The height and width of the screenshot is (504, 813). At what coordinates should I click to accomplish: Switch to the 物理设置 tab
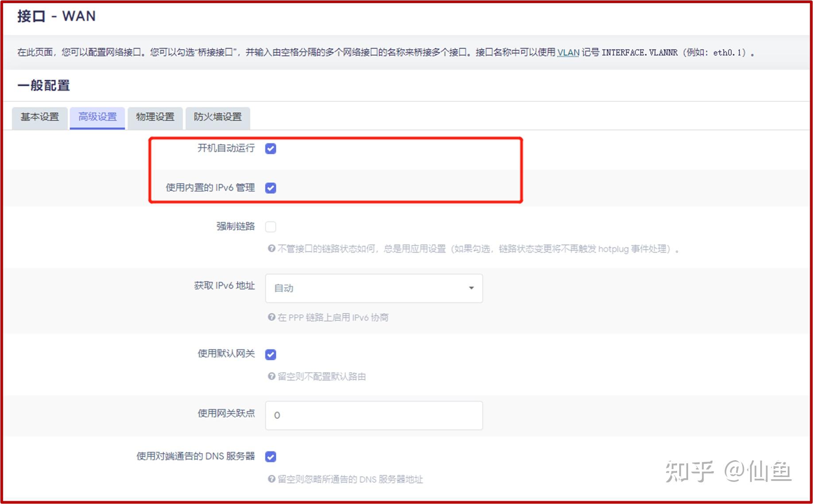pos(155,117)
